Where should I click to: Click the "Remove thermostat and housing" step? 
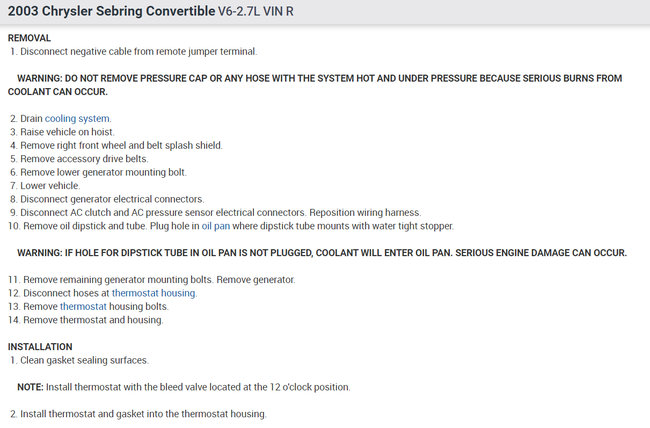click(91, 320)
